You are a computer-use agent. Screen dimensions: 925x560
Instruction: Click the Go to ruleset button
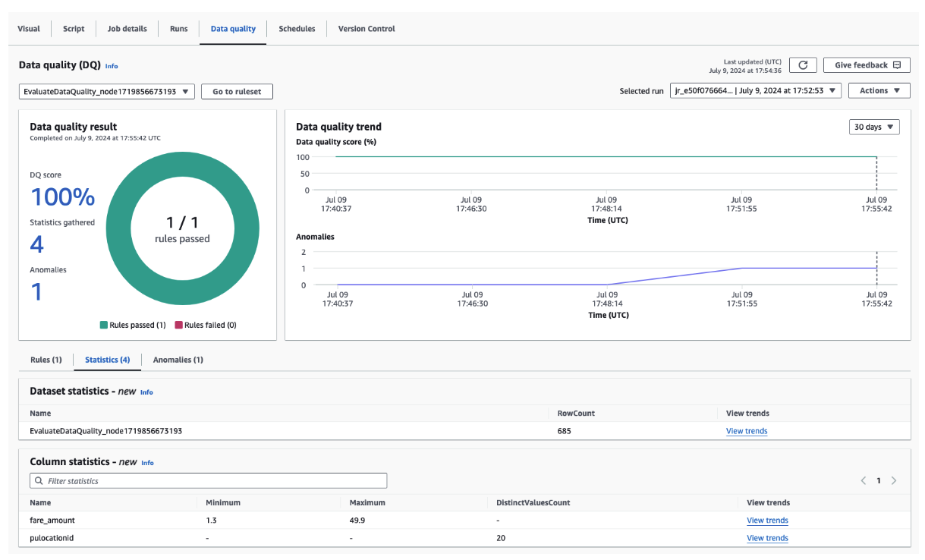pyautogui.click(x=237, y=91)
